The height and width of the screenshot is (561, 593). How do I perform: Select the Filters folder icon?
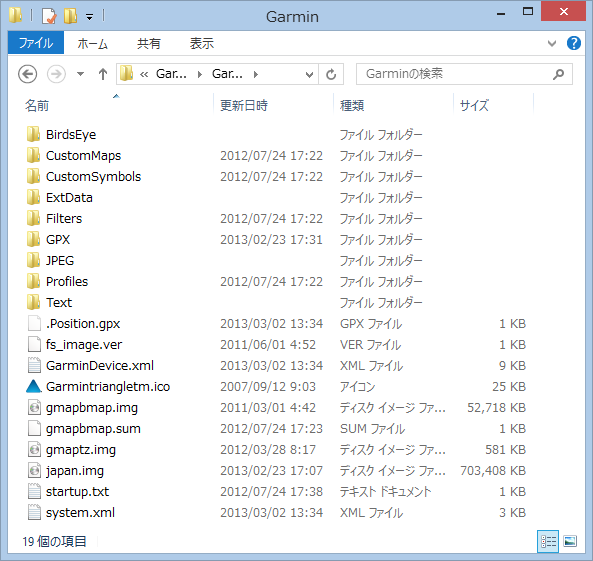pos(34,218)
